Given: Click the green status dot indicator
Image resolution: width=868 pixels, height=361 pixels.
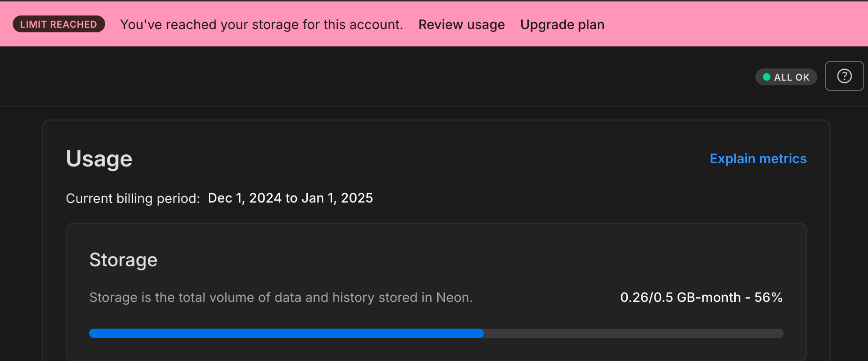Looking at the screenshot, I should [x=767, y=77].
